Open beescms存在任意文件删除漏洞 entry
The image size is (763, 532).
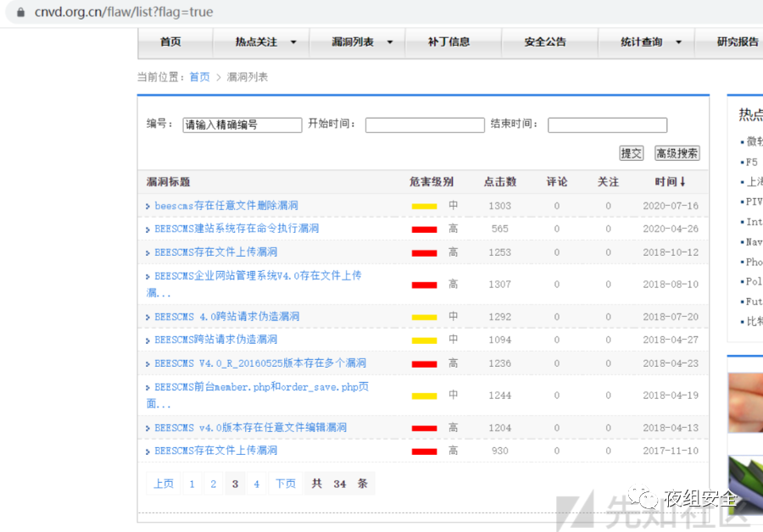point(226,206)
